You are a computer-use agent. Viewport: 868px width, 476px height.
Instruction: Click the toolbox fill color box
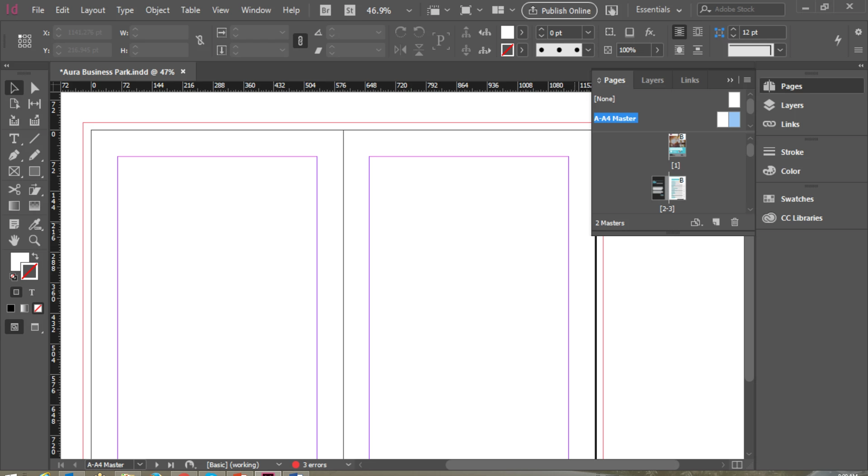pyautogui.click(x=19, y=261)
